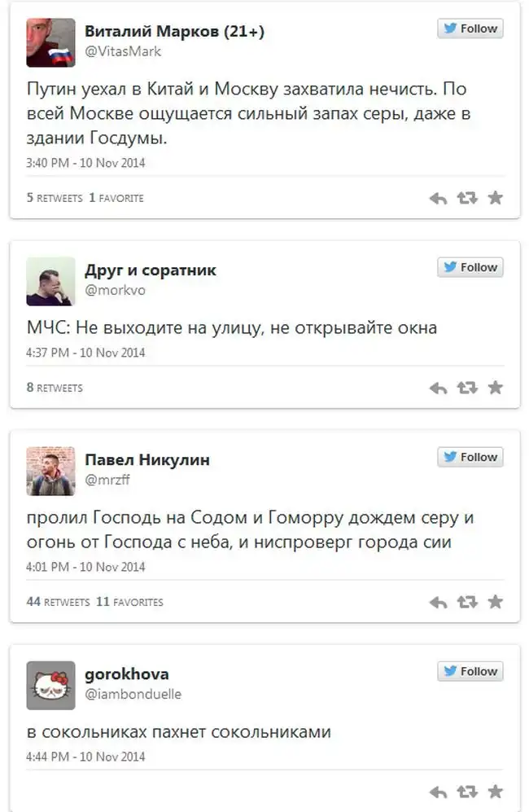Favorite the tweet by @mrzff
Screen dimensions: 529x812
(x=495, y=603)
